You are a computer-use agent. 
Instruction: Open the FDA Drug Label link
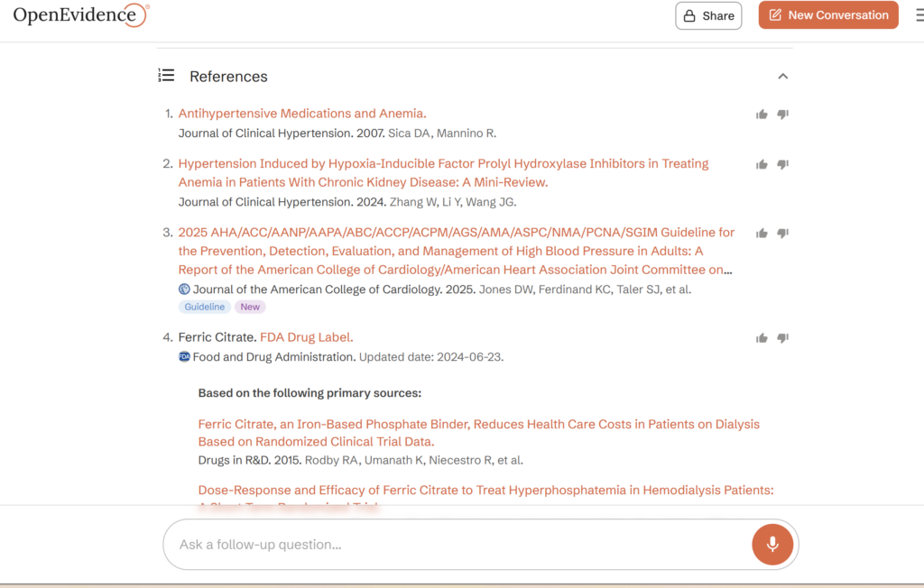pyautogui.click(x=307, y=337)
